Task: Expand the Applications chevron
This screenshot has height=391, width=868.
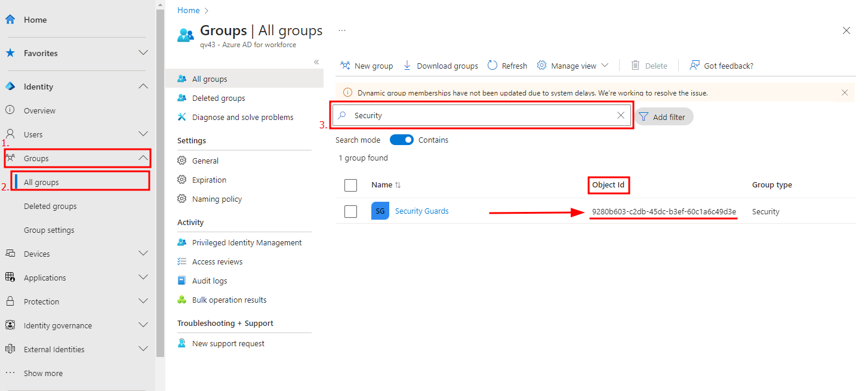Action: coord(143,278)
